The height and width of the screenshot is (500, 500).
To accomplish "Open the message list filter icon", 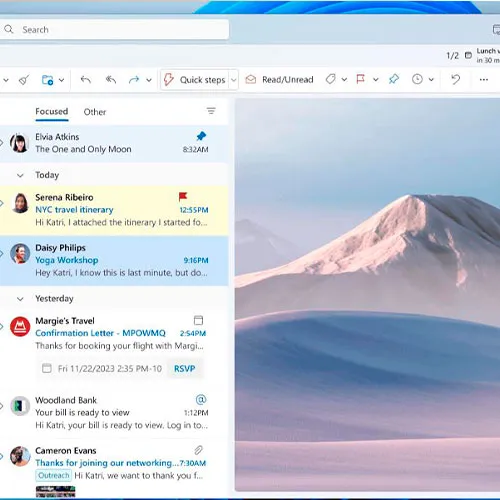I will [211, 111].
